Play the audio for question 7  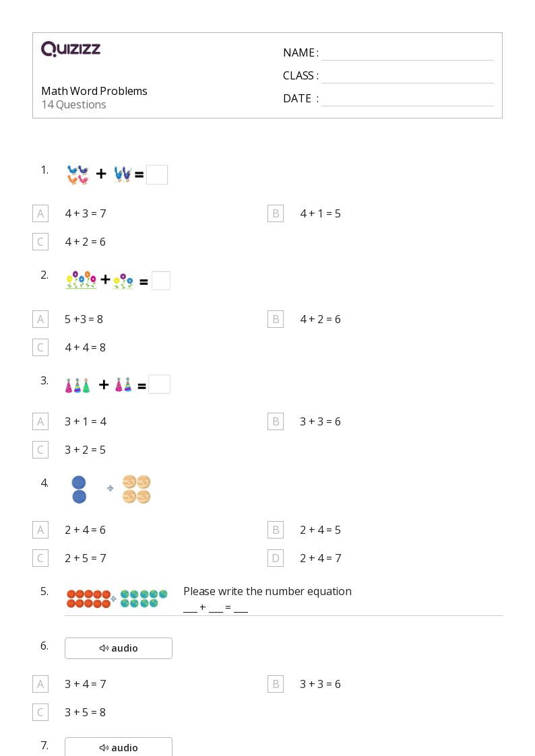[119, 747]
